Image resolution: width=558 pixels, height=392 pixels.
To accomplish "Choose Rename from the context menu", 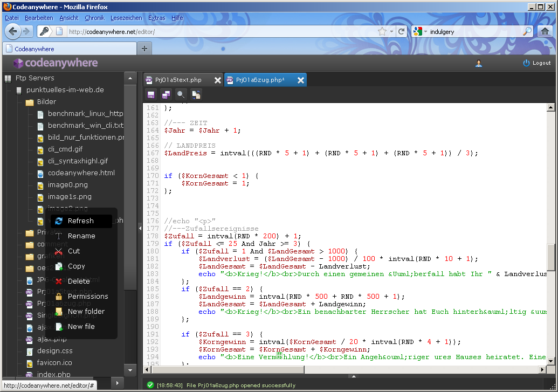I will [81, 236].
